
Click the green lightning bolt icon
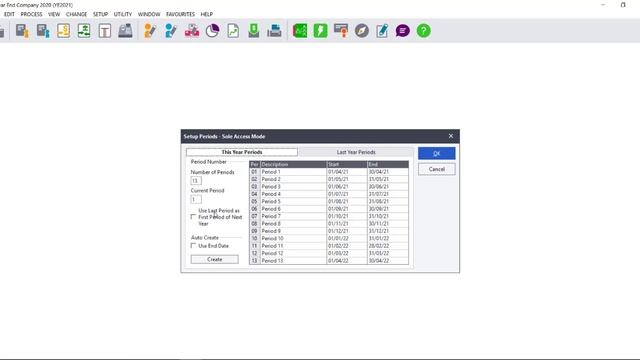[320, 31]
